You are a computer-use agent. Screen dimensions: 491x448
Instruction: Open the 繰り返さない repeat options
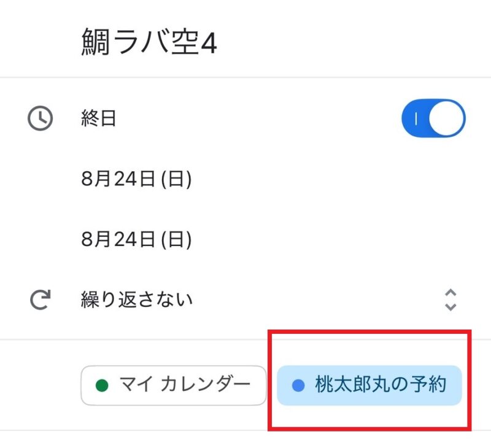(137, 300)
